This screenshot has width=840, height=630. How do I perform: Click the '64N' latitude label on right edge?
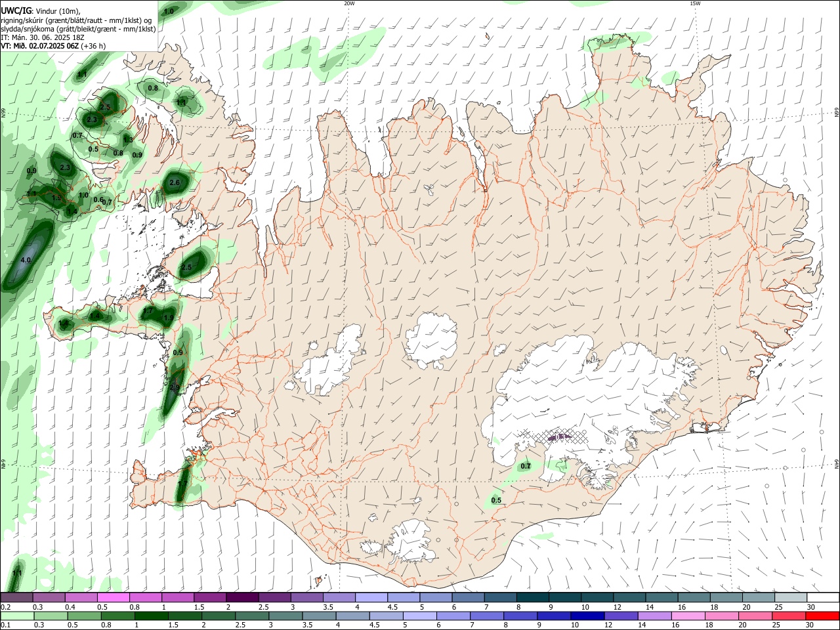coord(837,463)
